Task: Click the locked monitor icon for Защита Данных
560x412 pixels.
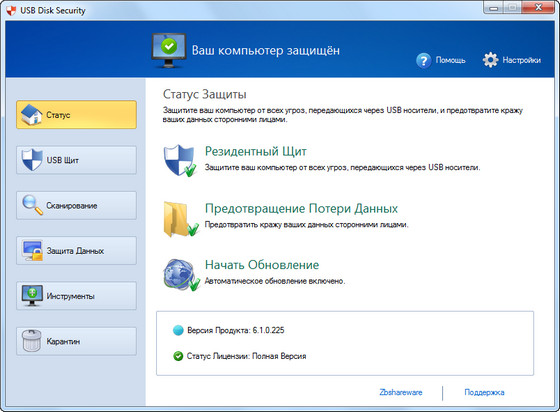Action: pos(32,250)
